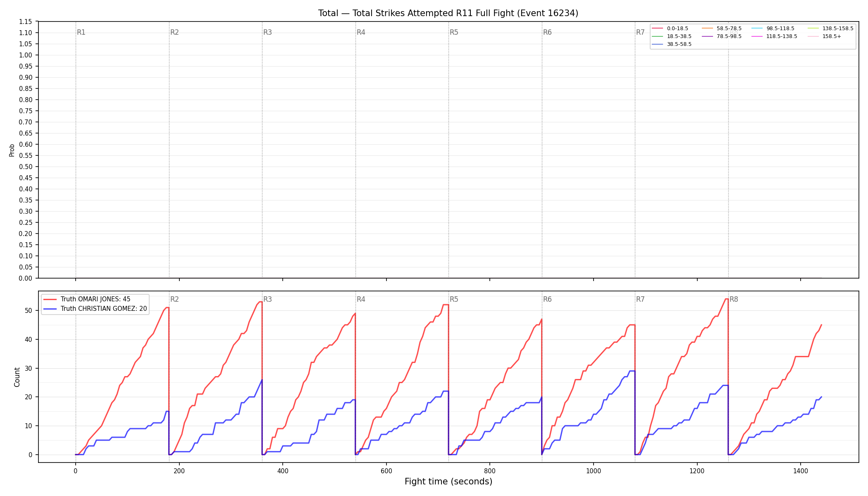Click the R6 round marker in probability plot

point(548,32)
